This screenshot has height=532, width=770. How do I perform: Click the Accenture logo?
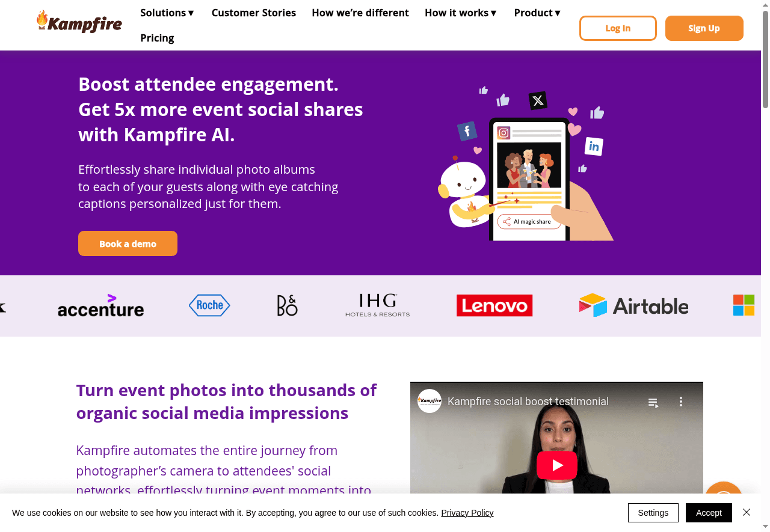[x=101, y=305]
